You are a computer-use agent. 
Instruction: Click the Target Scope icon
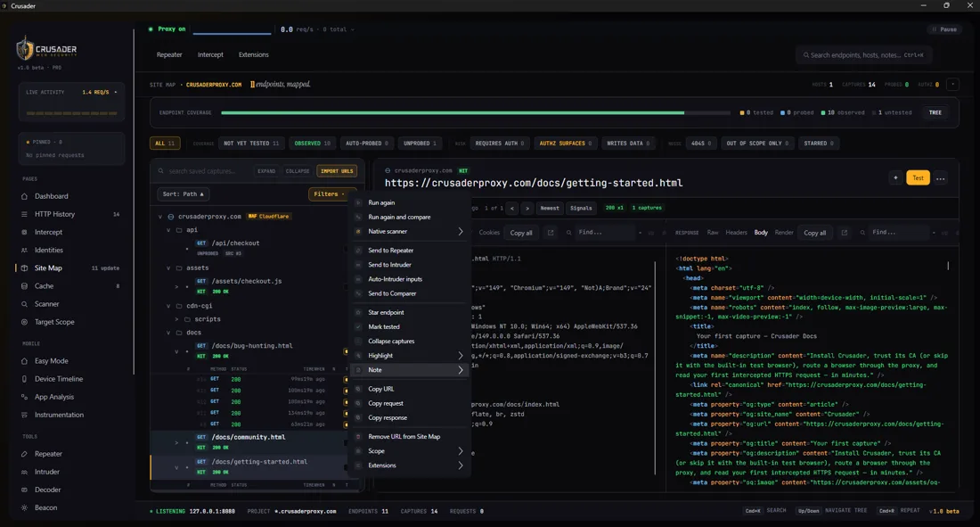pyautogui.click(x=24, y=322)
